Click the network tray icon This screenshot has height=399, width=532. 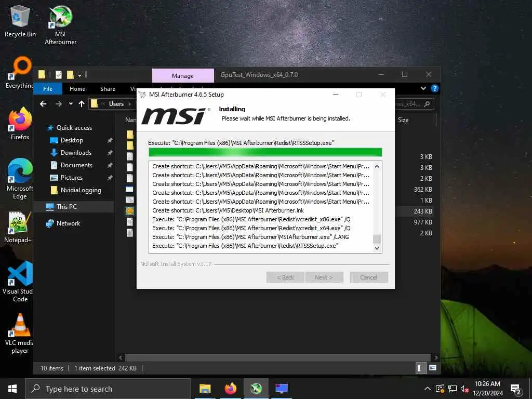(x=452, y=389)
